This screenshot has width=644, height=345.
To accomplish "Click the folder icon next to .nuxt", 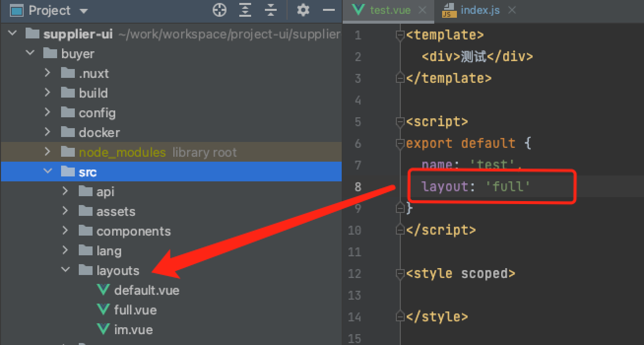I will point(68,73).
